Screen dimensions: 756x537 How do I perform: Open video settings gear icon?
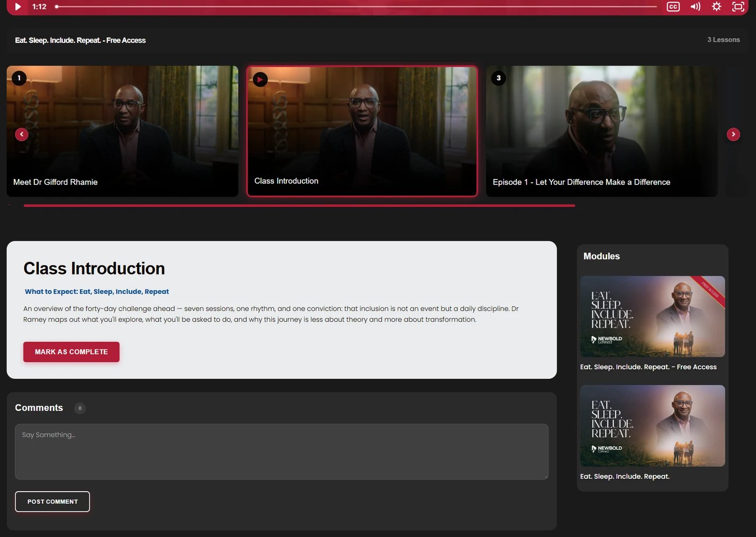[x=716, y=7]
